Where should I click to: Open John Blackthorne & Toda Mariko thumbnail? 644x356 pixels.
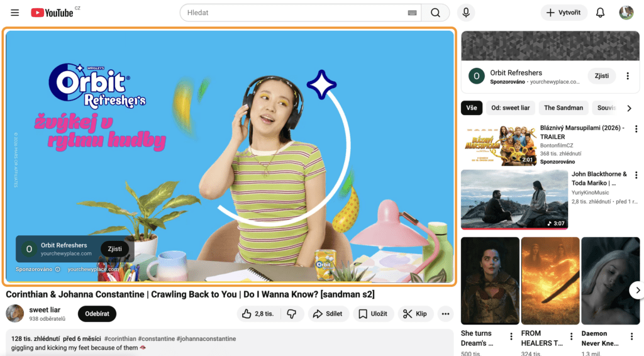coord(514,199)
